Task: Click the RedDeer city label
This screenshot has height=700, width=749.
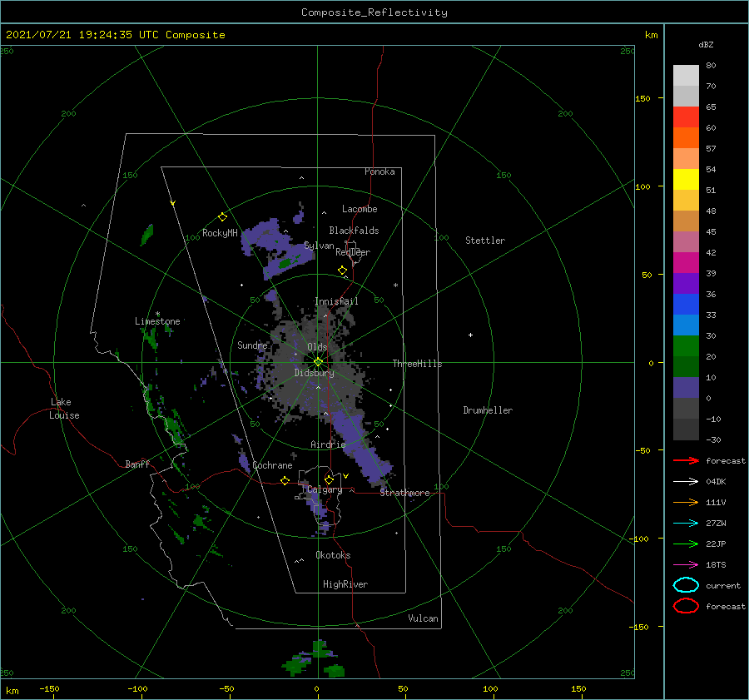Action: coord(353,252)
